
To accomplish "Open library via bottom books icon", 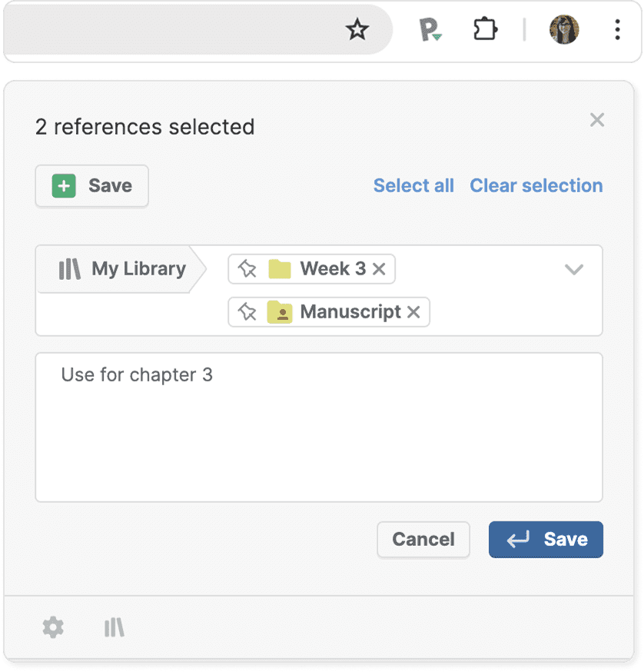I will (114, 627).
